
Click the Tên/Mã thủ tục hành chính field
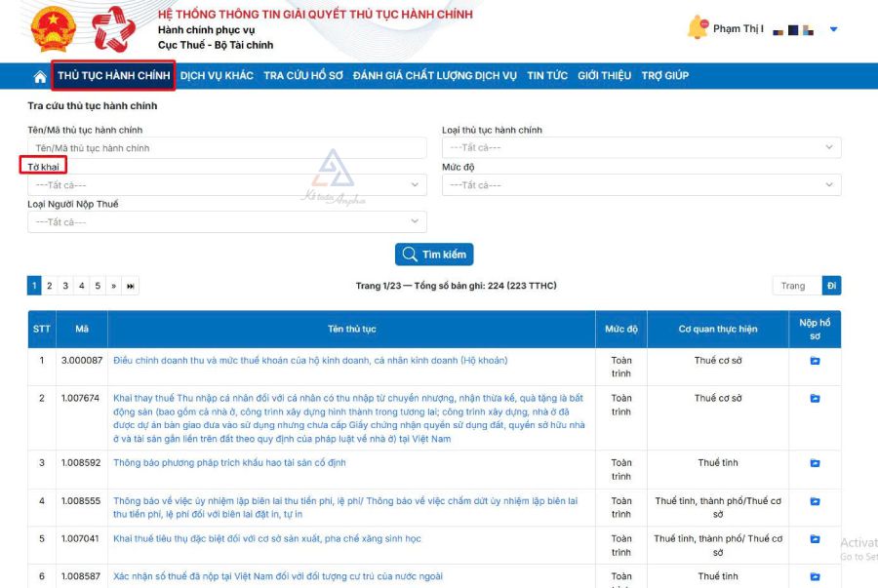tap(226, 148)
